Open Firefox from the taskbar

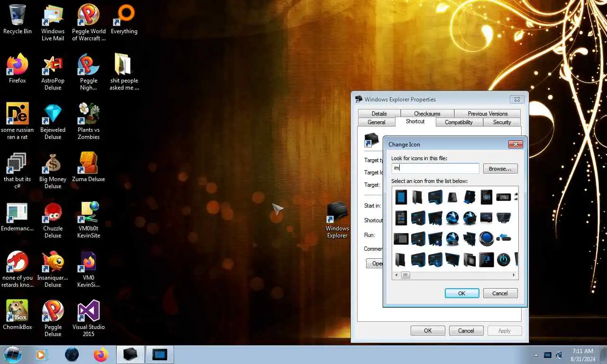(x=101, y=355)
